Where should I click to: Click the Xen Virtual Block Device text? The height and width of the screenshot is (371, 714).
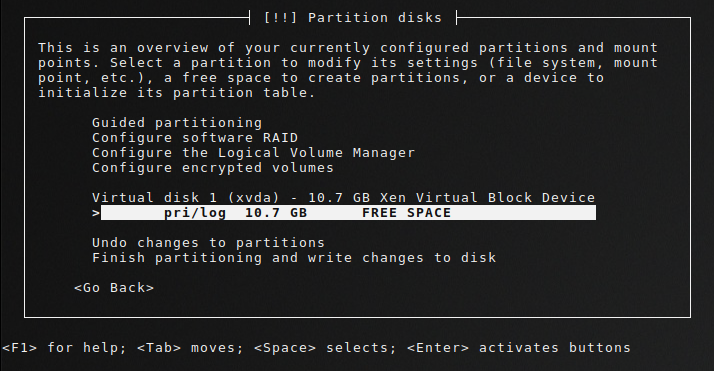(x=487, y=198)
